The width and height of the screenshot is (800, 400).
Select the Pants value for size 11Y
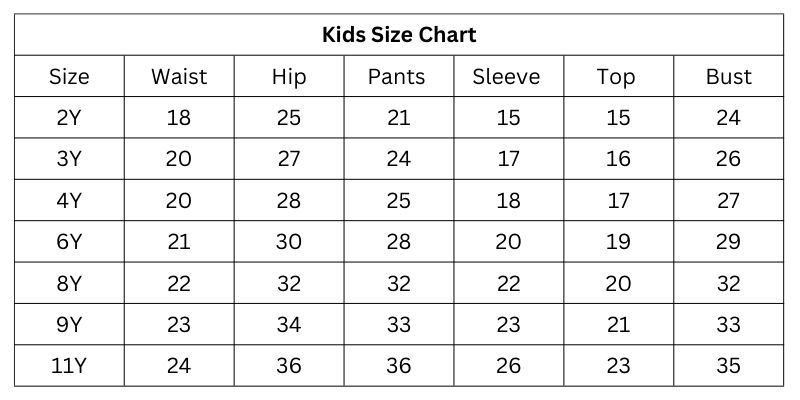coord(398,366)
